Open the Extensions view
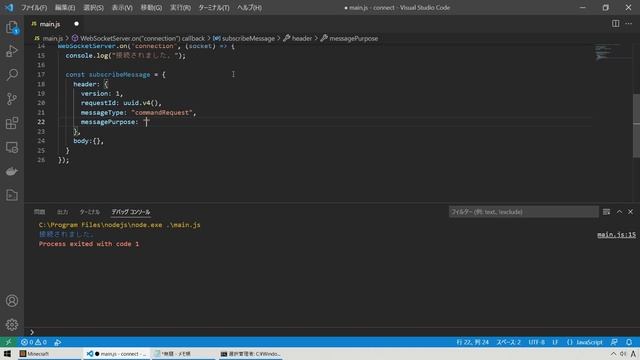The height and width of the screenshot is (360, 640). (x=12, y=123)
